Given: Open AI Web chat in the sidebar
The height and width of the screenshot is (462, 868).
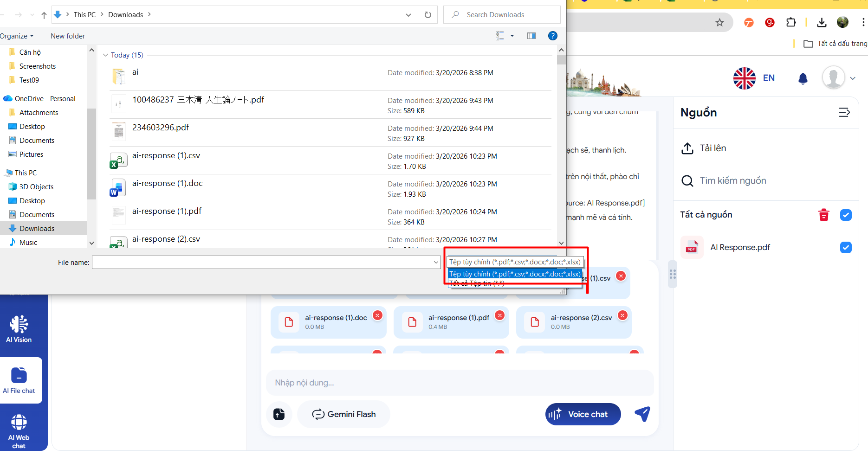Looking at the screenshot, I should coord(19,431).
